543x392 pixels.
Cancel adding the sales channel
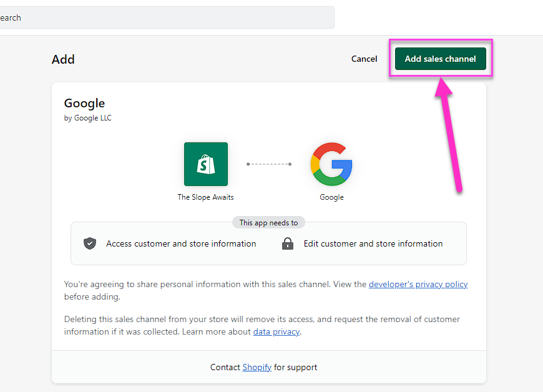pos(364,59)
